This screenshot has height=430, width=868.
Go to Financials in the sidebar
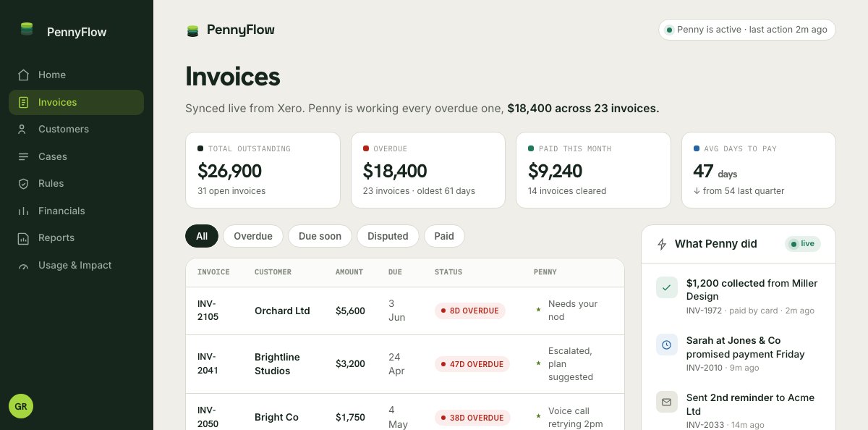[77, 211]
